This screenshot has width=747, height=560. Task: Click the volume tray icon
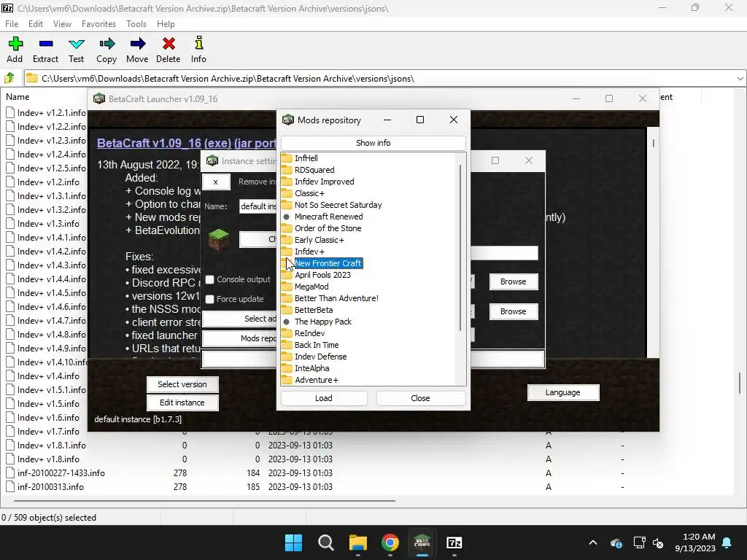pyautogui.click(x=659, y=542)
